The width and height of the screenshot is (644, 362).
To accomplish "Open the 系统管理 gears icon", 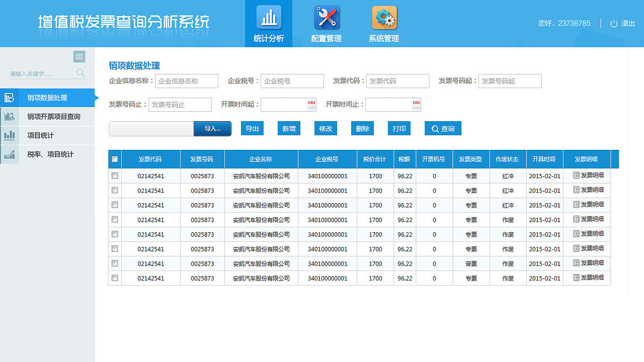I will point(383,17).
